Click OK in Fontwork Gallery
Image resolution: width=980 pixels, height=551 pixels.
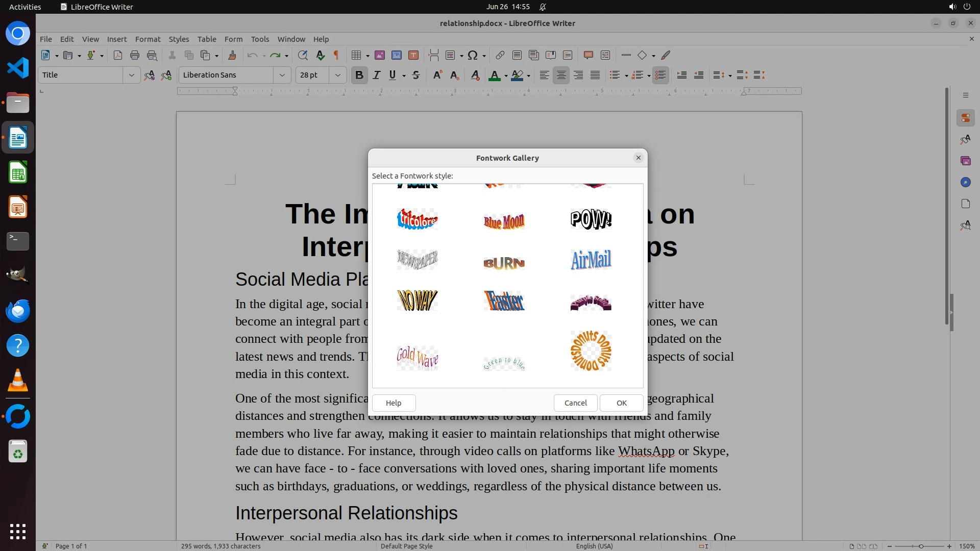tap(621, 403)
